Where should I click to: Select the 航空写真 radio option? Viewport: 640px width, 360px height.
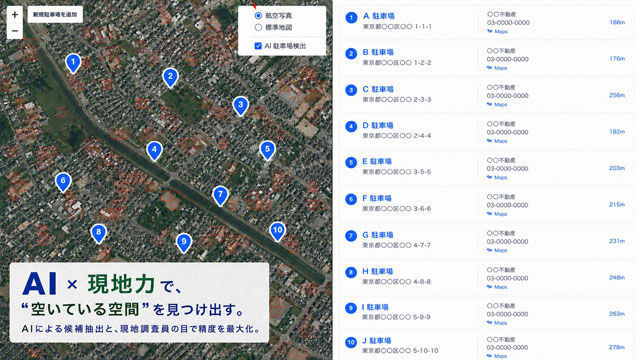(x=258, y=16)
